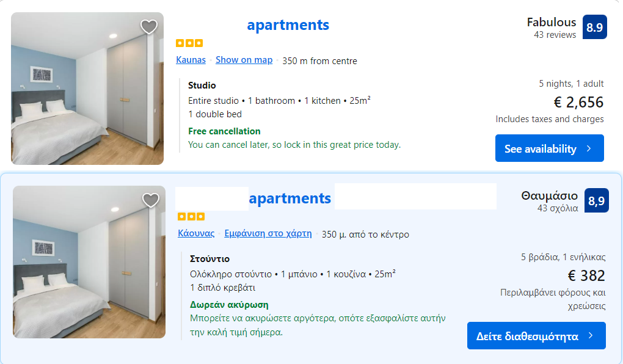Open the Κάουνας location link

(x=196, y=233)
